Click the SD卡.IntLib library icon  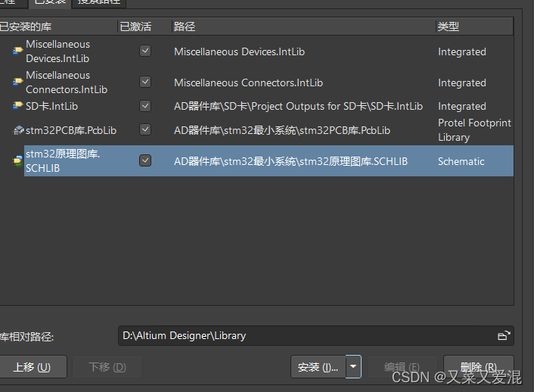(18, 106)
